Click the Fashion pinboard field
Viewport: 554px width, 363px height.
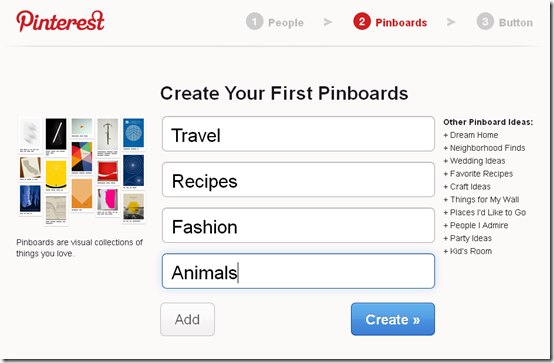(x=298, y=225)
